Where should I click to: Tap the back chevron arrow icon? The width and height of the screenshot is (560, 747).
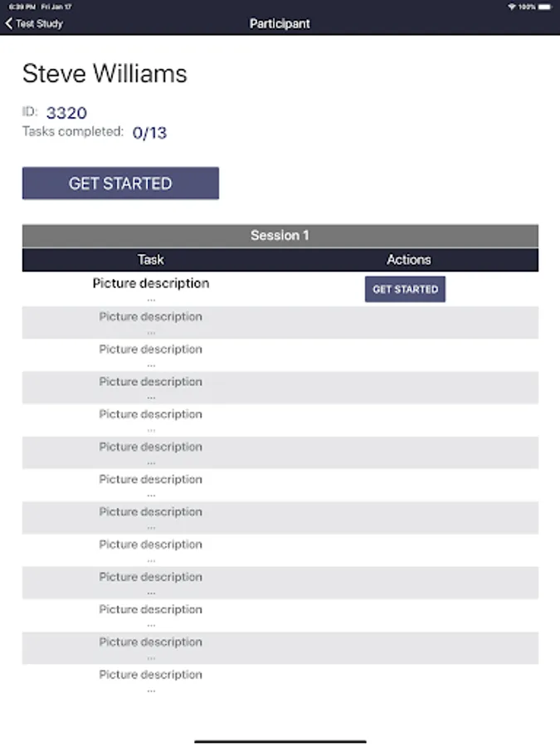[9, 24]
